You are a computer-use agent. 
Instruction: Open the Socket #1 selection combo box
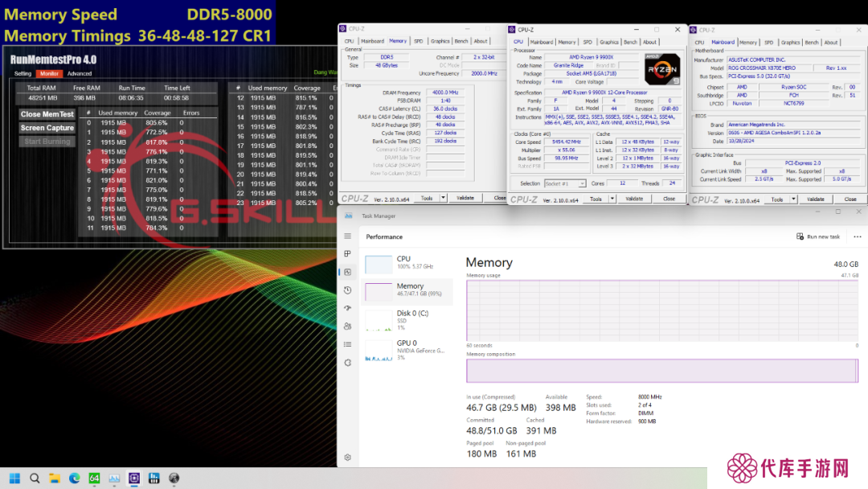(x=565, y=183)
